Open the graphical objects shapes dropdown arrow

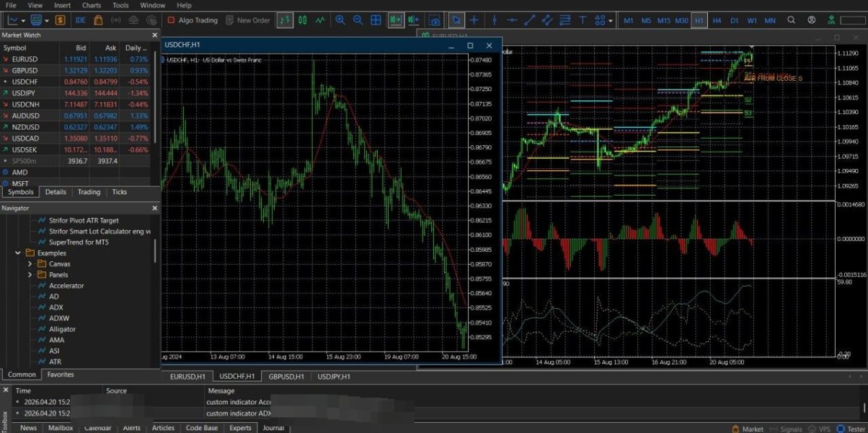611,21
